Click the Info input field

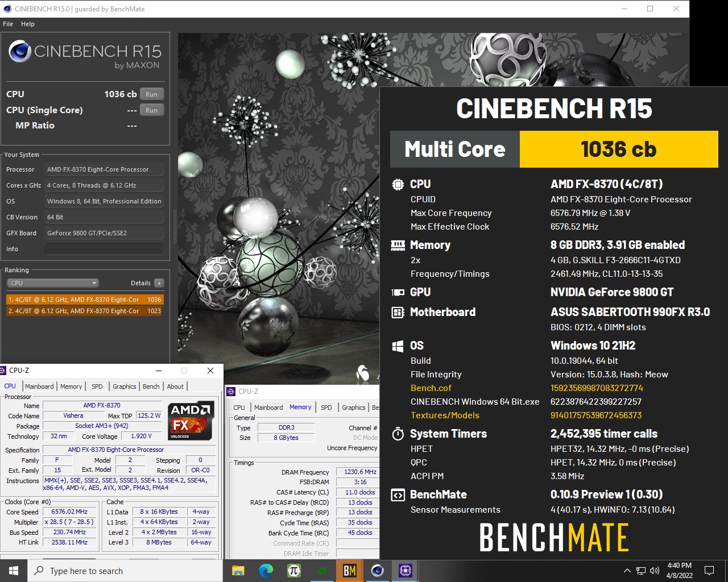point(104,249)
